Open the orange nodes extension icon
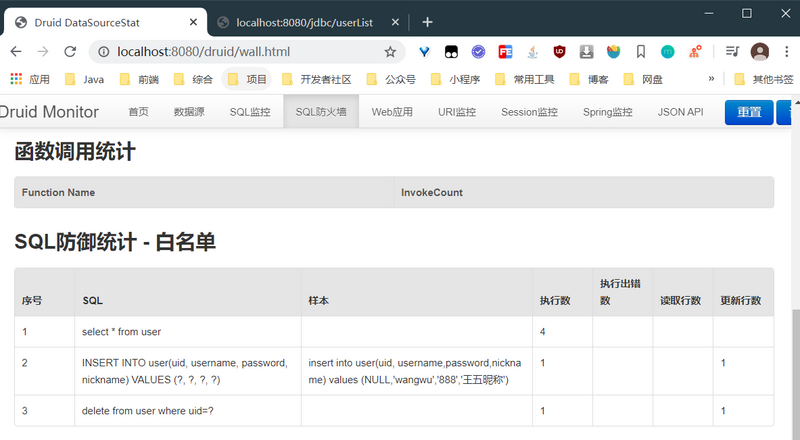Image resolution: width=800 pixels, height=440 pixels. click(695, 52)
